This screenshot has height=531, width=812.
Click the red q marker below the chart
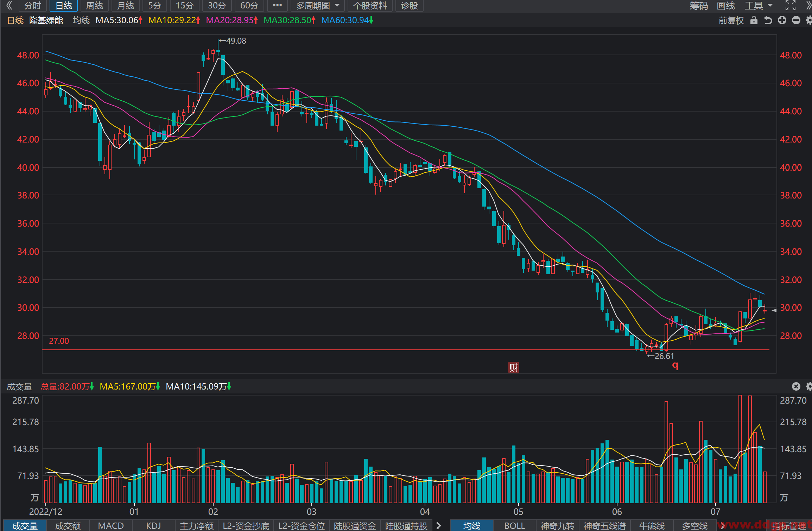click(x=675, y=366)
